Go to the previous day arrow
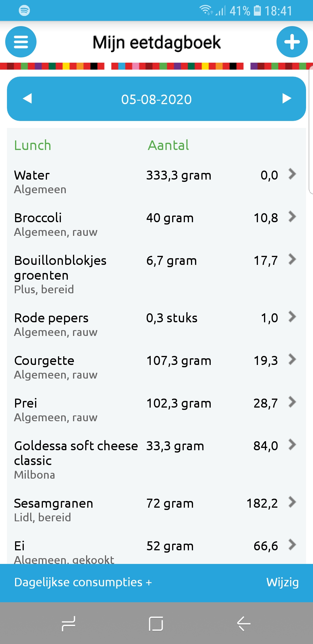The image size is (313, 644). tap(27, 99)
